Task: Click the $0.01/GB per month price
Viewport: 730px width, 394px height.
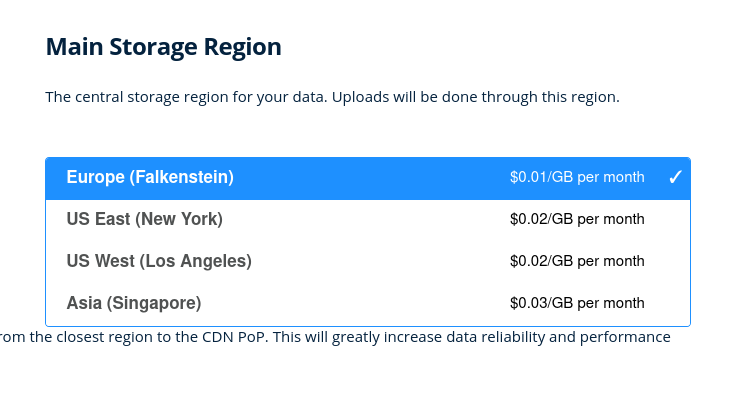Action: [577, 177]
